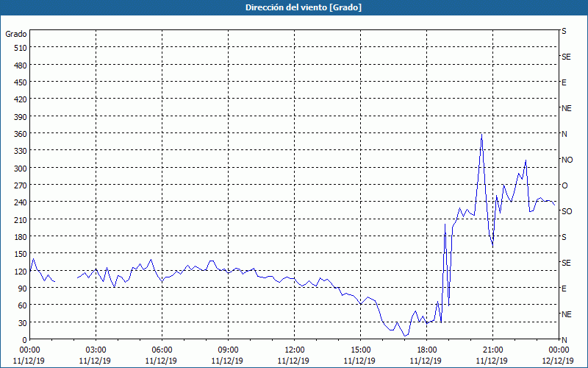The image size is (588, 368).
Task: Pick the 390 tick label on the degree axis
Action: pos(21,117)
